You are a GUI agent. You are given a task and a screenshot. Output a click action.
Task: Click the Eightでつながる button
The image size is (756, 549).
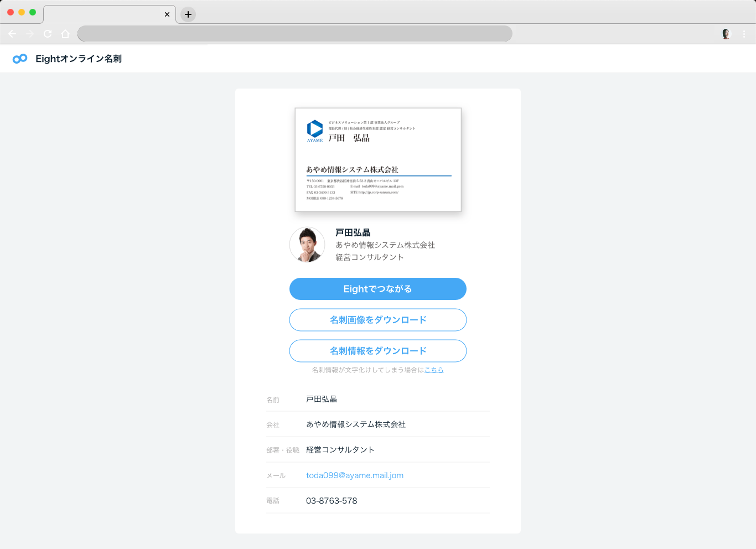point(378,289)
